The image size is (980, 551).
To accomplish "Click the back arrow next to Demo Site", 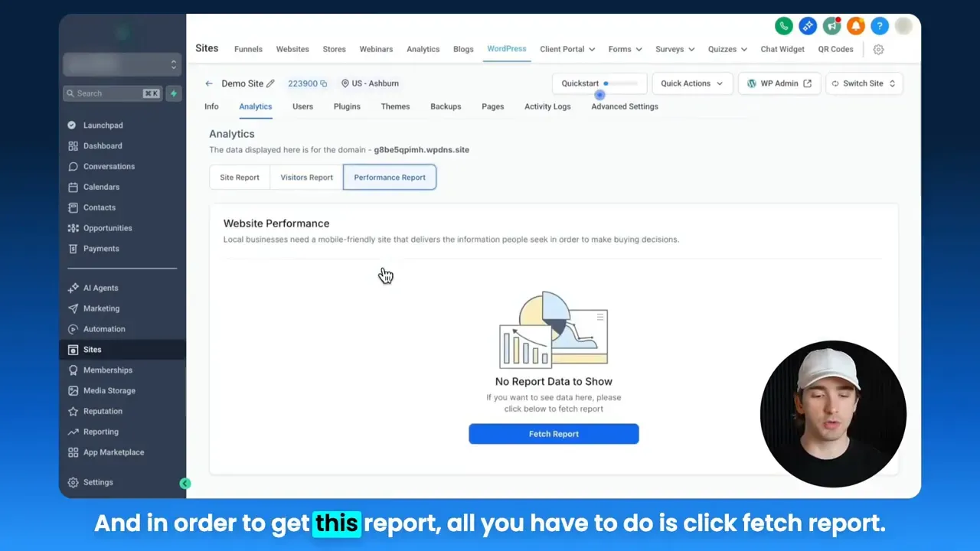I will pyautogui.click(x=209, y=83).
